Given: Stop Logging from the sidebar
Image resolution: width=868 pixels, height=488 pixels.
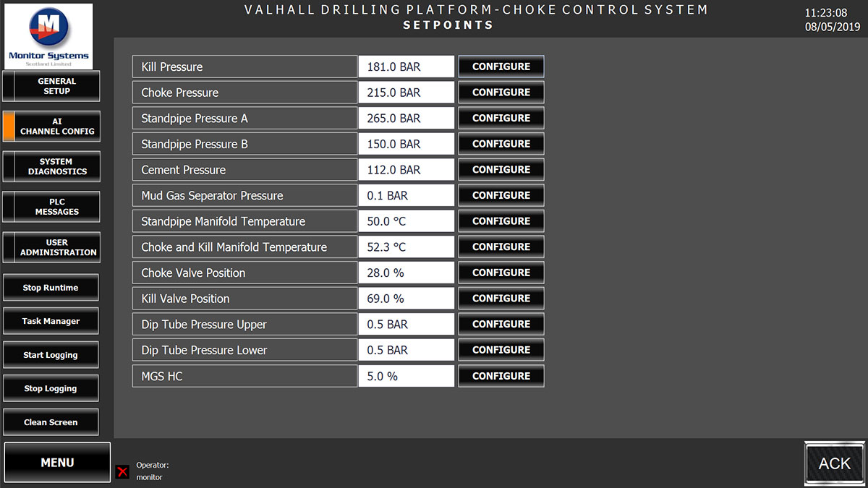Looking at the screenshot, I should click(51, 388).
